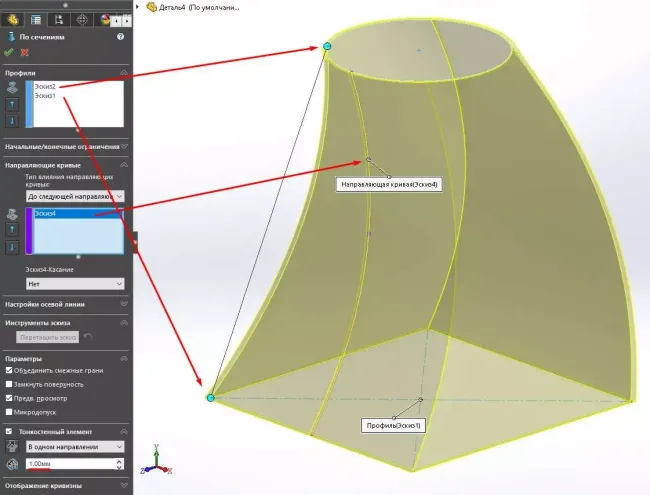Confirm loft with the green checkmark
Image resolution: width=650 pixels, height=495 pixels.
coord(9,52)
